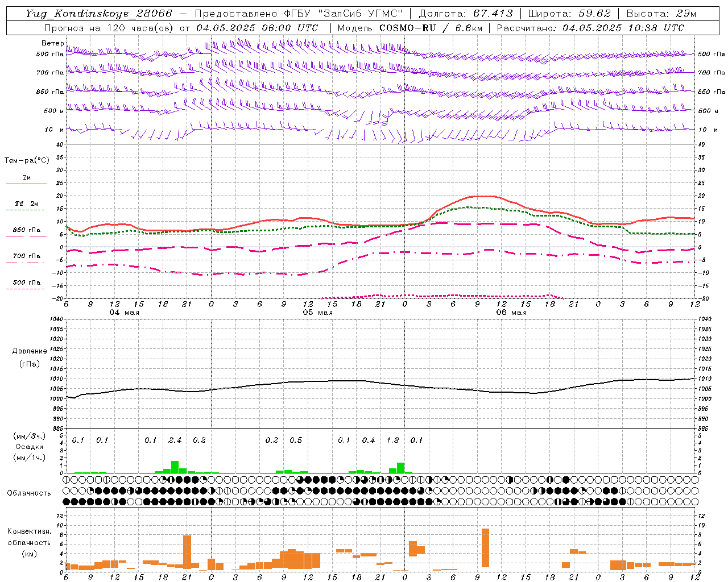Select the 'Модель COSMO-RU / 6.6км' label

(409, 28)
